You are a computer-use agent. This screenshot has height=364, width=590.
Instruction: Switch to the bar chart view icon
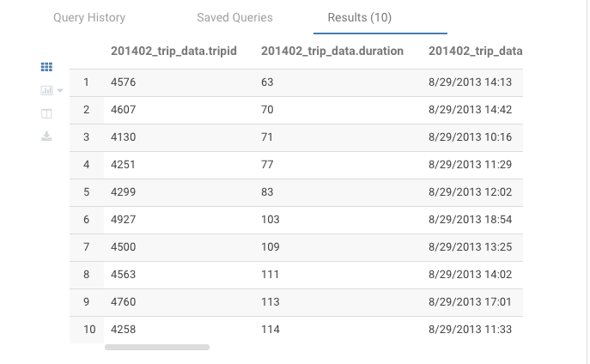[46, 90]
